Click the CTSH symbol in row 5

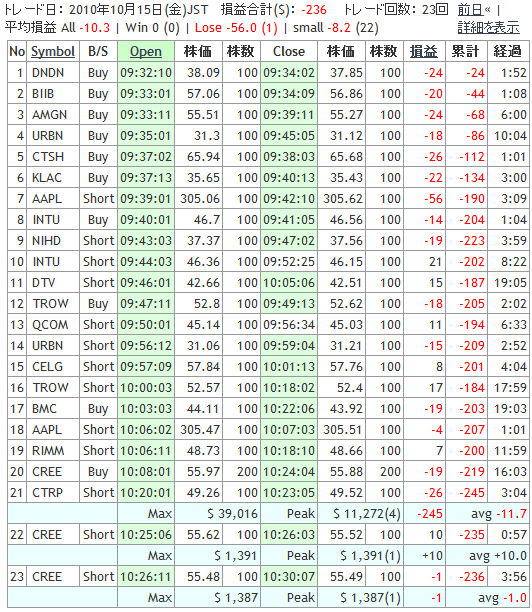click(x=48, y=157)
